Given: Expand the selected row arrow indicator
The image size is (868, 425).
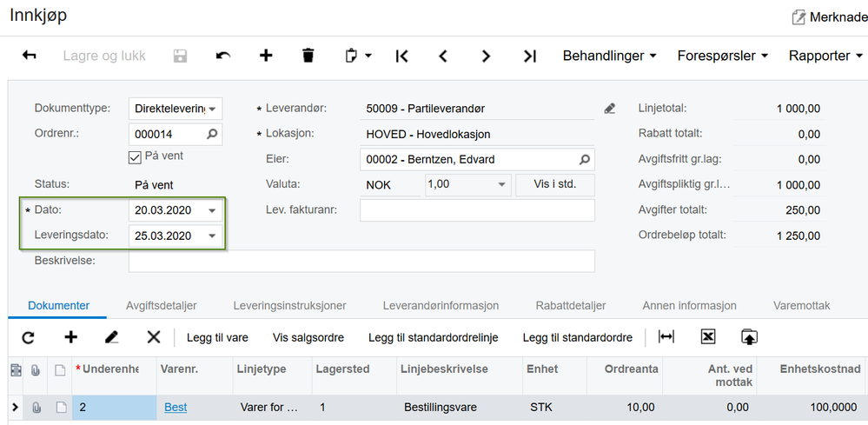Looking at the screenshot, I should [x=16, y=408].
